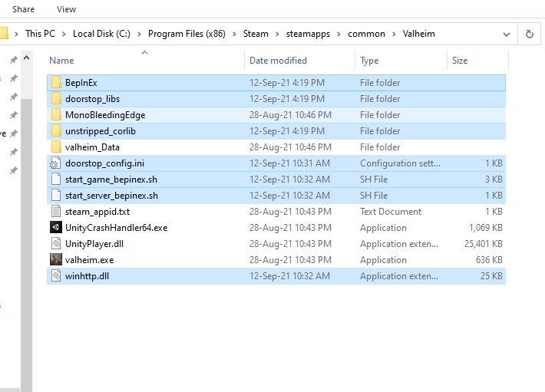The image size is (545, 392).
Task: Click the 636 KB size value
Action: click(489, 260)
